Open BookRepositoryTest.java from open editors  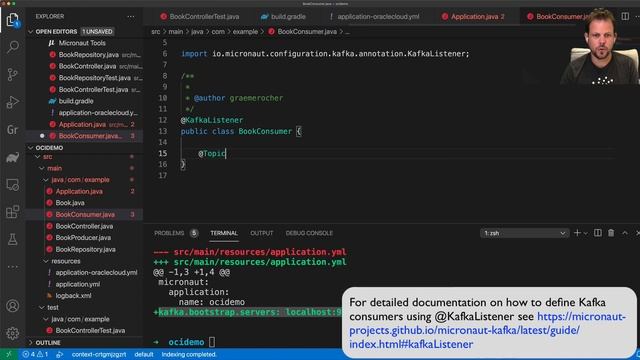[x=94, y=78]
